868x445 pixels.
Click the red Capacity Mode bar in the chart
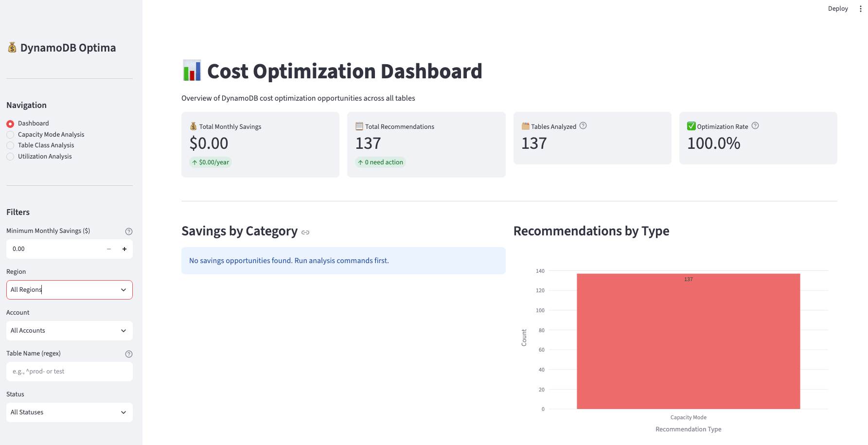(689, 341)
